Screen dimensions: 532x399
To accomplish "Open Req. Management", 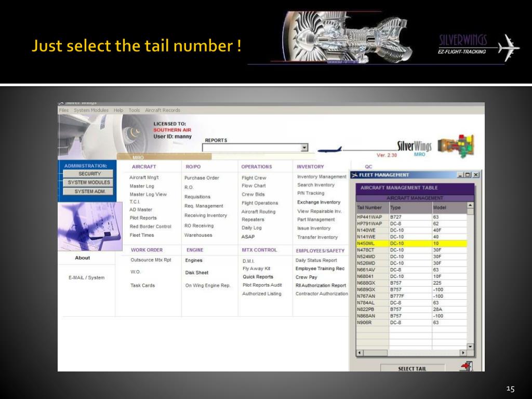I will (x=204, y=206).
